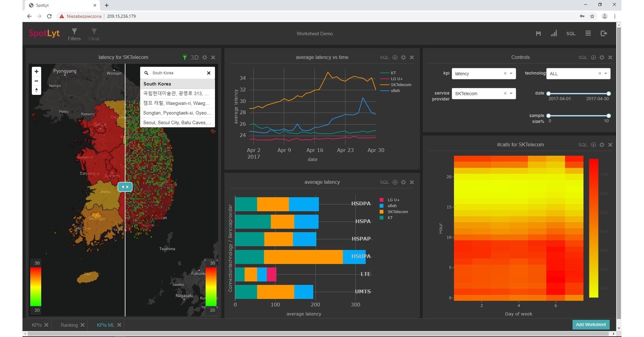The width and height of the screenshot is (644, 337).
Task: Open the SQL editor from the top toolbar
Action: tap(571, 34)
